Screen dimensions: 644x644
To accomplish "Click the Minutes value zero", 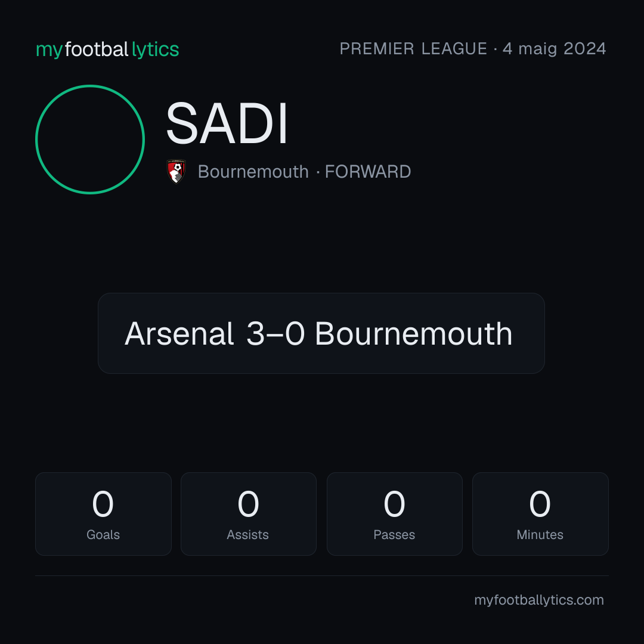I will 540,504.
